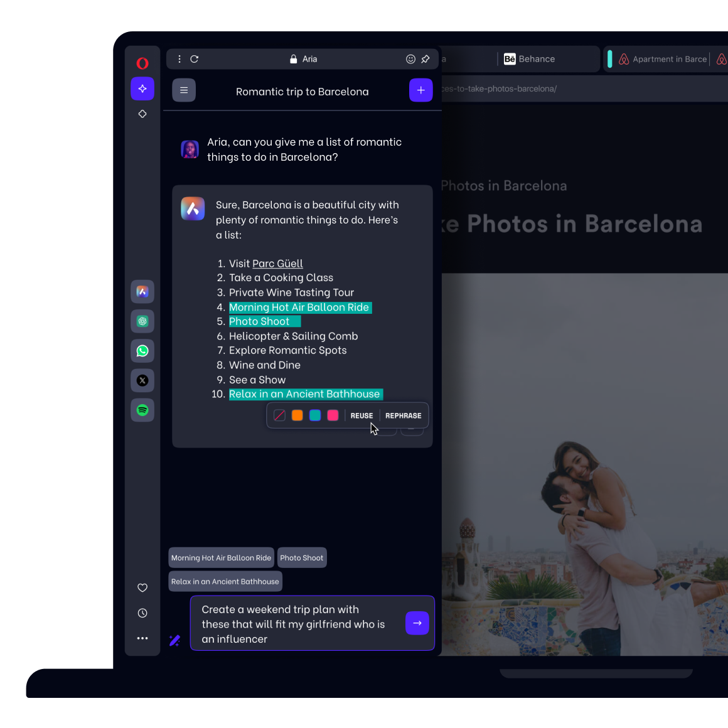Expand the ellipsis menu at the sidebar bottom

(x=142, y=638)
